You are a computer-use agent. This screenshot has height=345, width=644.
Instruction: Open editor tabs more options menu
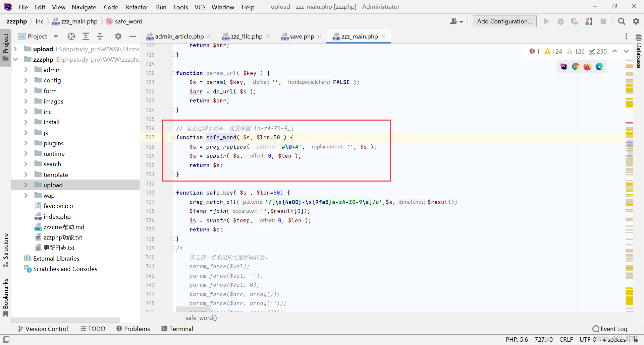[x=626, y=36]
